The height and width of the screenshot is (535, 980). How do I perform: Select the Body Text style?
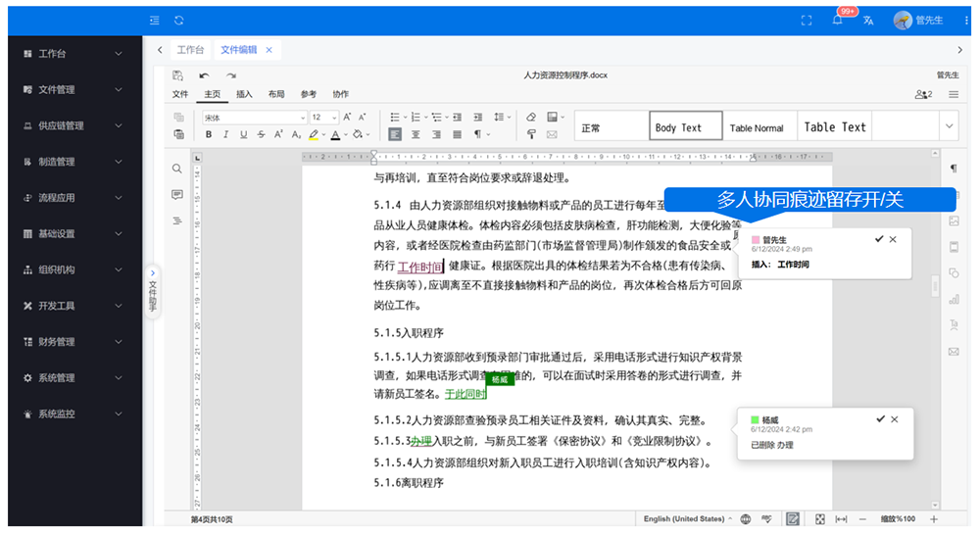(685, 127)
